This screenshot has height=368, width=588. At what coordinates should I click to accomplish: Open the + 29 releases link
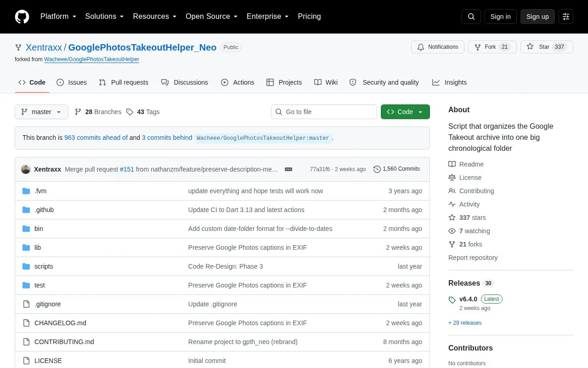[x=465, y=323]
